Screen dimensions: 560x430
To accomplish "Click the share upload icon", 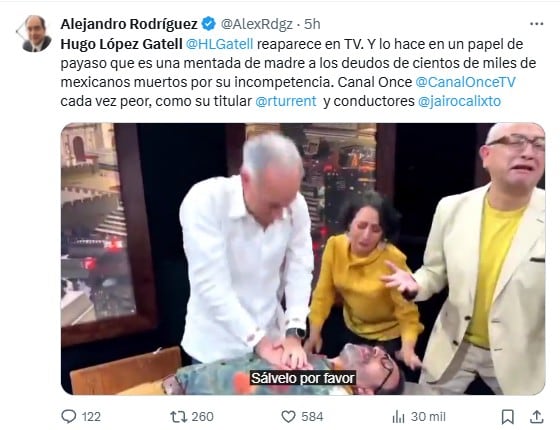I will click(537, 416).
